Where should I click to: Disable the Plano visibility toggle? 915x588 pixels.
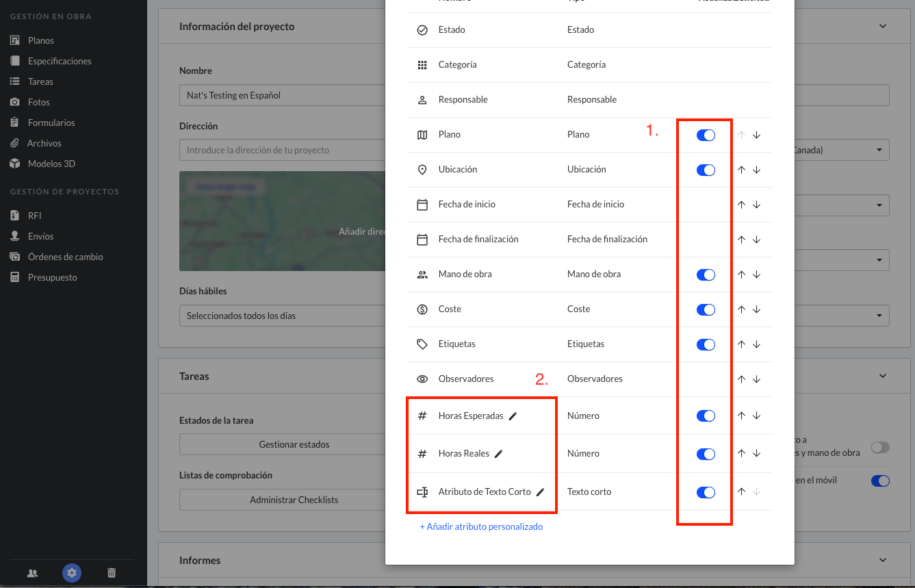coord(706,136)
